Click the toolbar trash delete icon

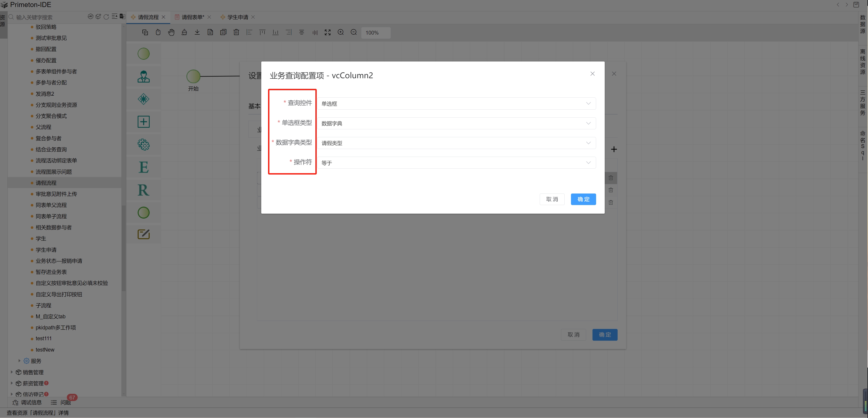point(236,32)
